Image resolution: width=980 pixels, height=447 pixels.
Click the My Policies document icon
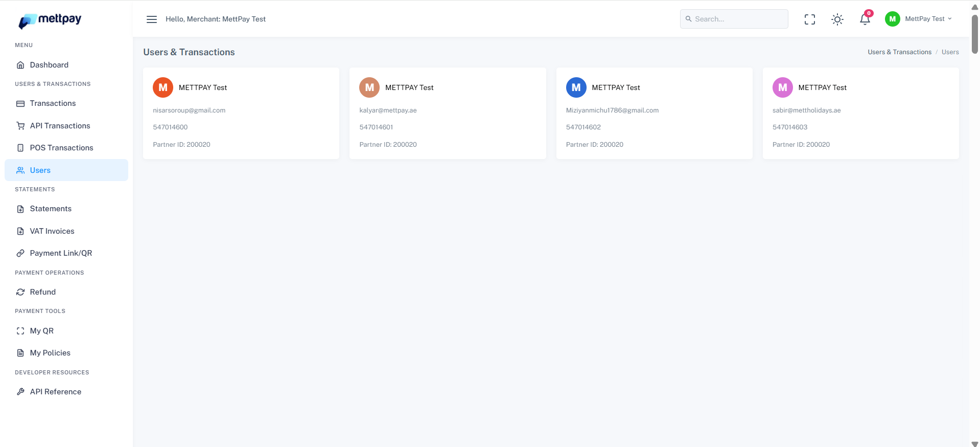(x=20, y=353)
